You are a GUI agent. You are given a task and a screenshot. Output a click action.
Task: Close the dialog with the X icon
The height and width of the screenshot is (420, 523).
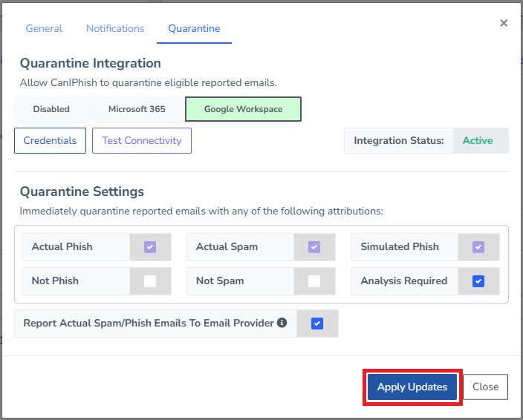[504, 23]
